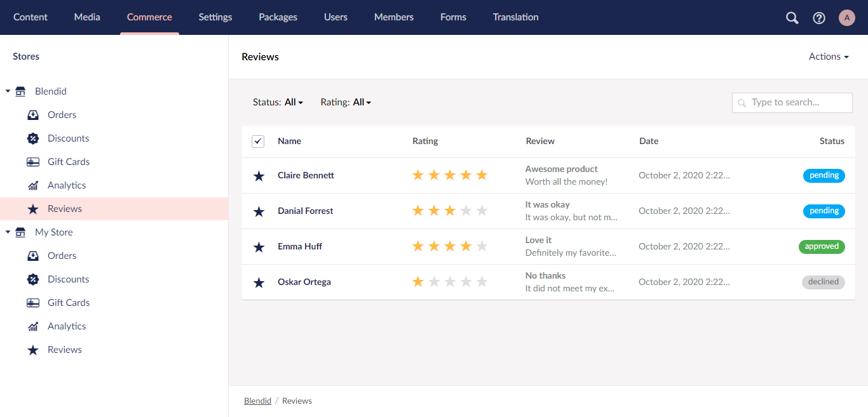Collapse the Blendid store tree node

6,91
